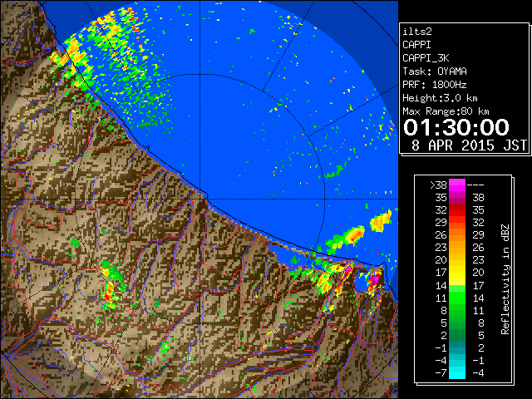Screen dimensions: 532x399
Task: Click the 'Task: OYAMA' line
Action: pos(435,71)
